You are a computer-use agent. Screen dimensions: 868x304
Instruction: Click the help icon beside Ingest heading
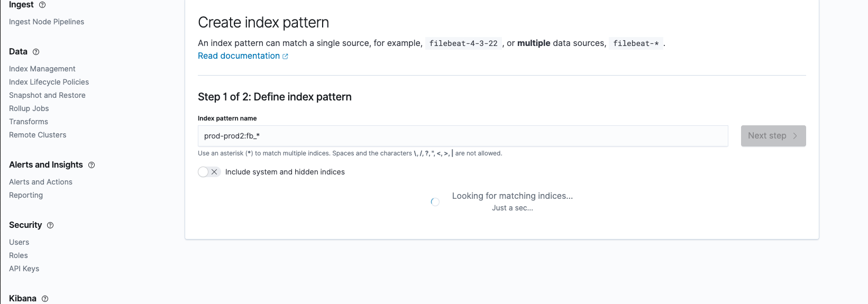click(x=42, y=5)
